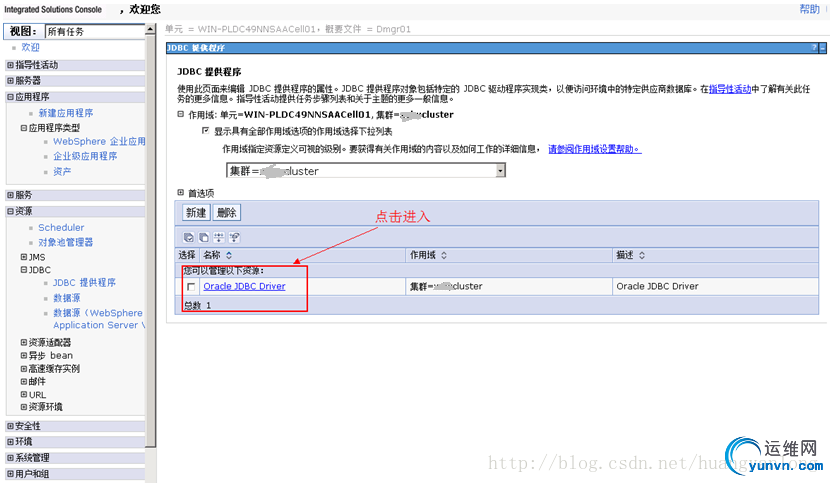Click the help icon in JDBC 提供程序 title bar
Viewport: 830px width, 483px height.
(814, 48)
